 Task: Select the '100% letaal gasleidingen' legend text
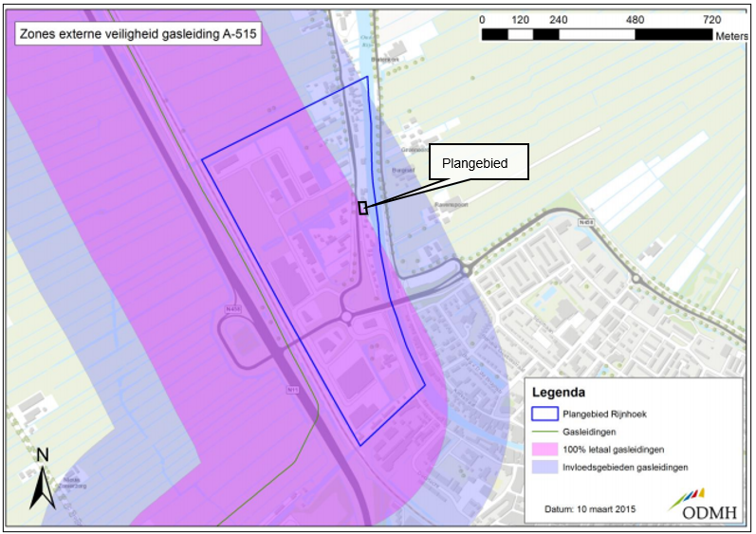point(614,450)
